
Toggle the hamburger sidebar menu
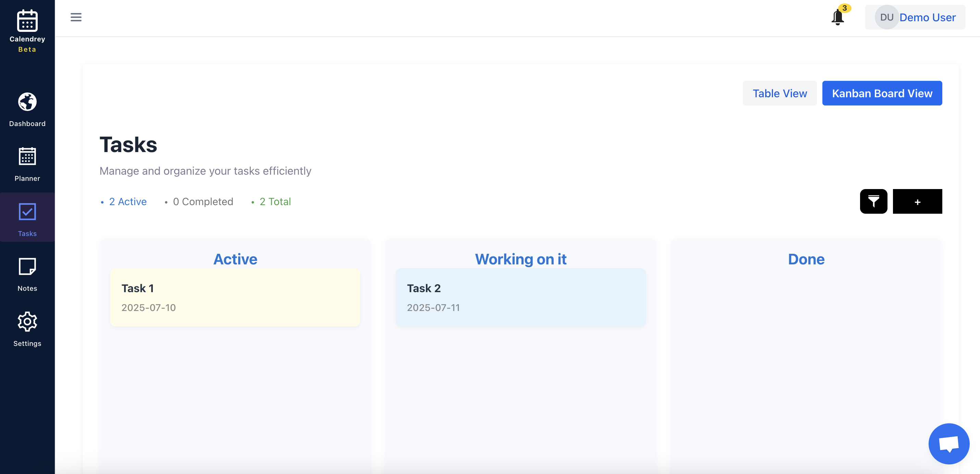pyautogui.click(x=76, y=17)
